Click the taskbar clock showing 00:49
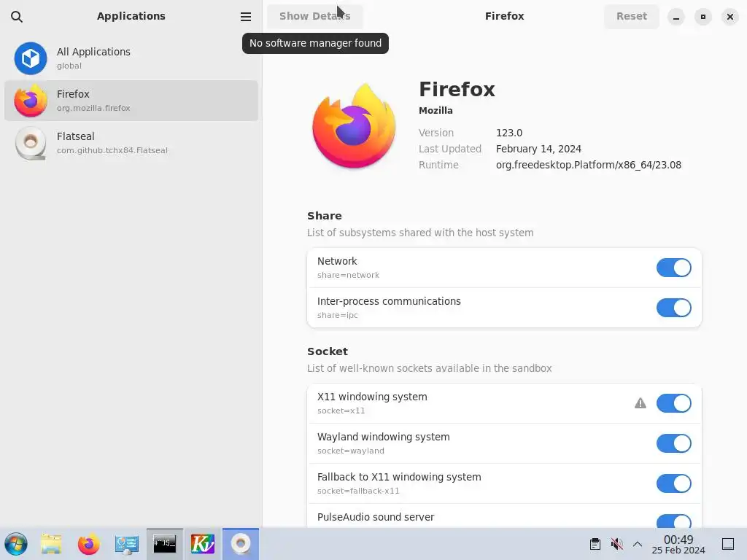This screenshot has width=747, height=560. click(678, 544)
